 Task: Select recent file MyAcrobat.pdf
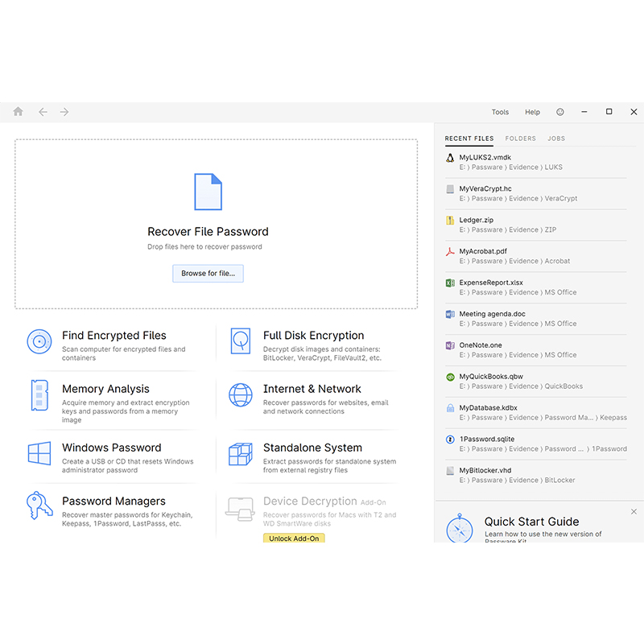tap(536, 256)
